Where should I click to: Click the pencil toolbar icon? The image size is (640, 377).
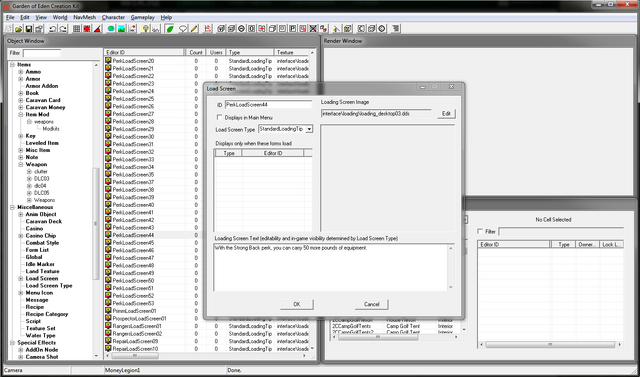[194, 29]
